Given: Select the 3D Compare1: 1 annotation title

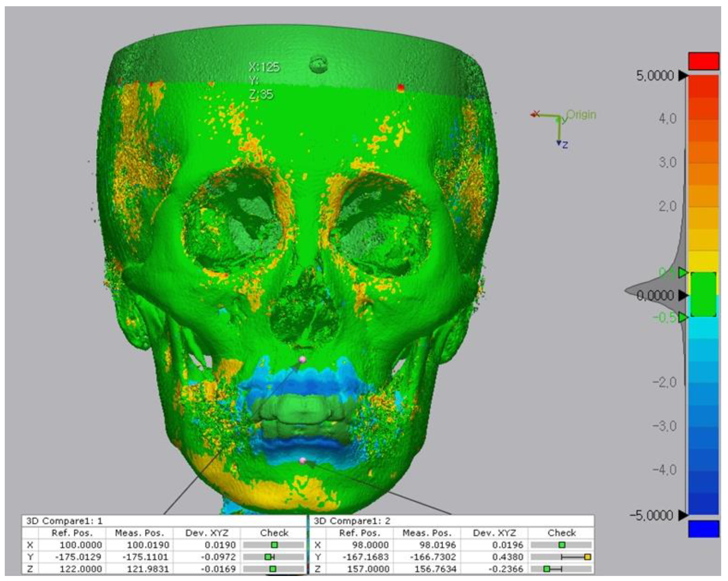Looking at the screenshot, I should [x=64, y=521].
